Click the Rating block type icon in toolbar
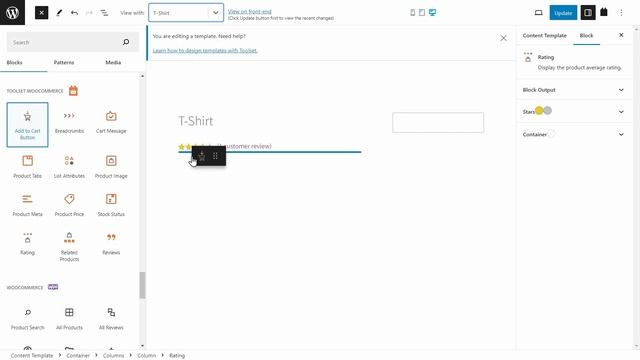Image resolution: width=640 pixels, height=360 pixels. [202, 156]
